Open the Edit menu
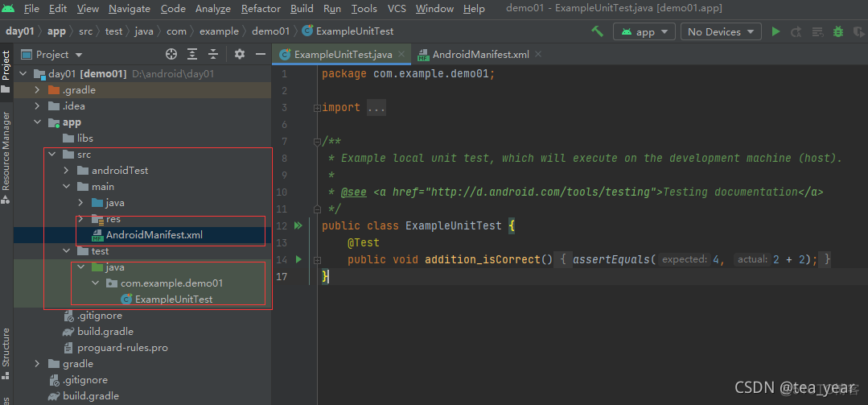 tap(58, 9)
